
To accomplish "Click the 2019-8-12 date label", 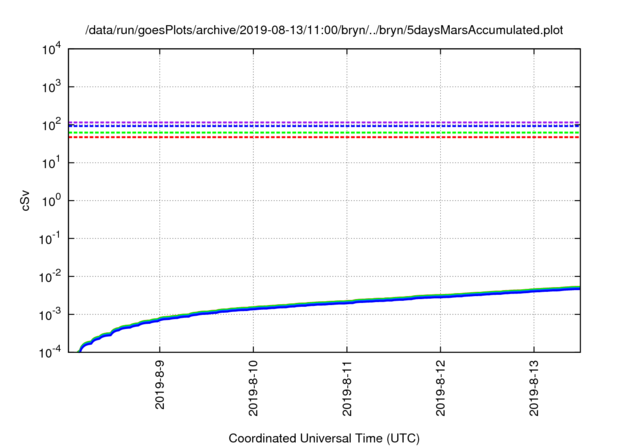I will [x=440, y=388].
